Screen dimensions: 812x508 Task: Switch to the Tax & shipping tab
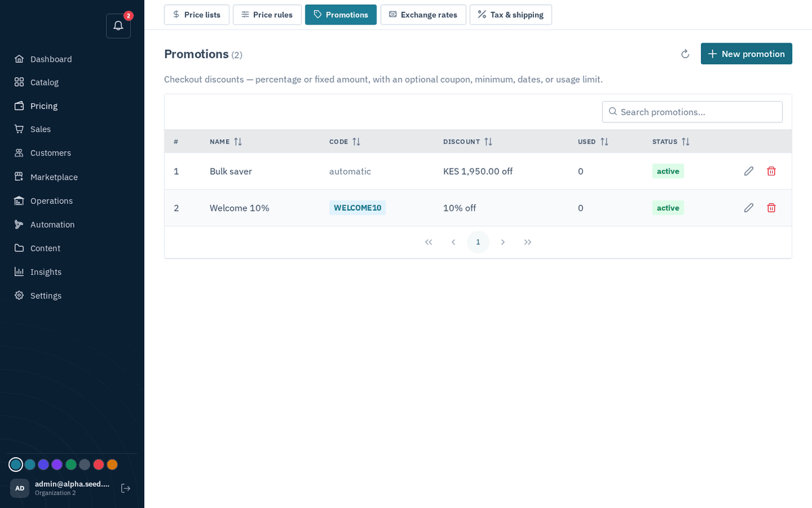click(511, 15)
